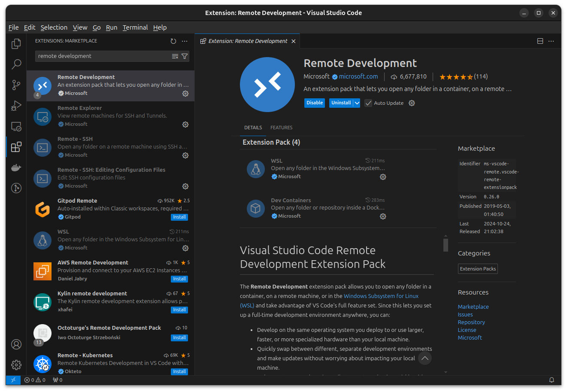Click the README vertical scrollbar thumb
This screenshot has width=567, height=392.
tap(446, 245)
